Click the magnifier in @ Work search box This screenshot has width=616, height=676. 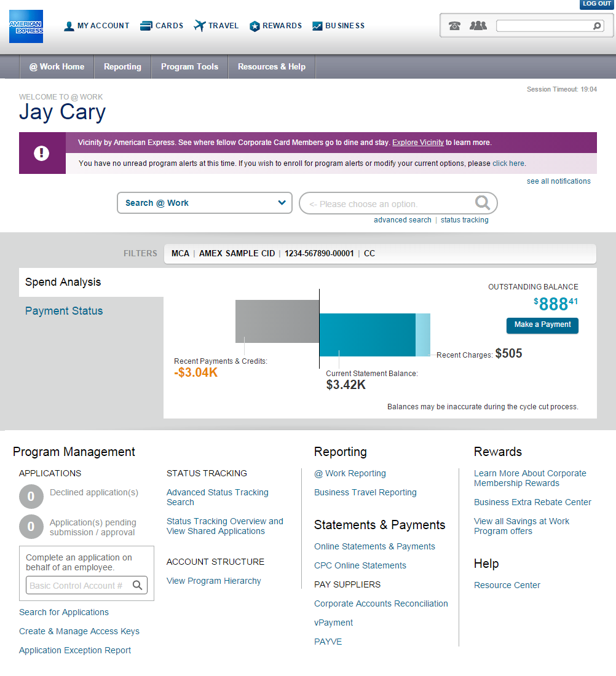click(483, 203)
